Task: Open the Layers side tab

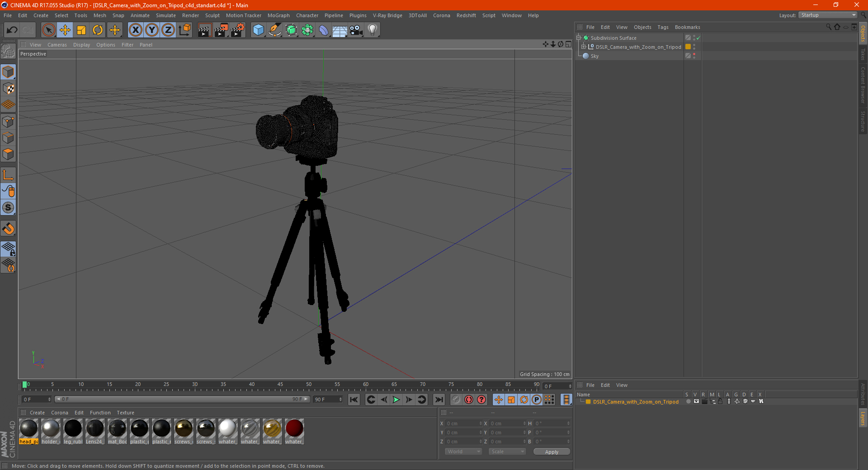Action: (x=863, y=418)
